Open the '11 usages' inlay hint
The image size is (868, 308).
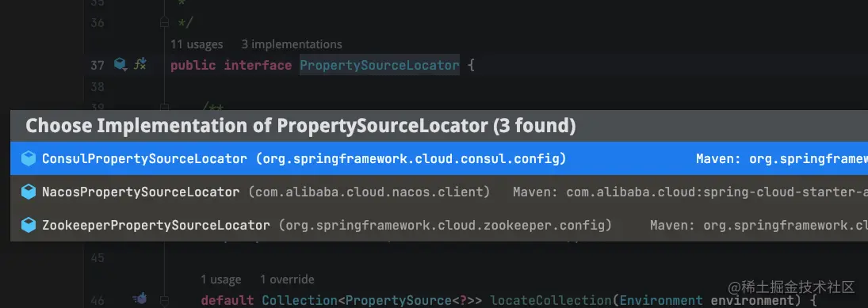197,44
